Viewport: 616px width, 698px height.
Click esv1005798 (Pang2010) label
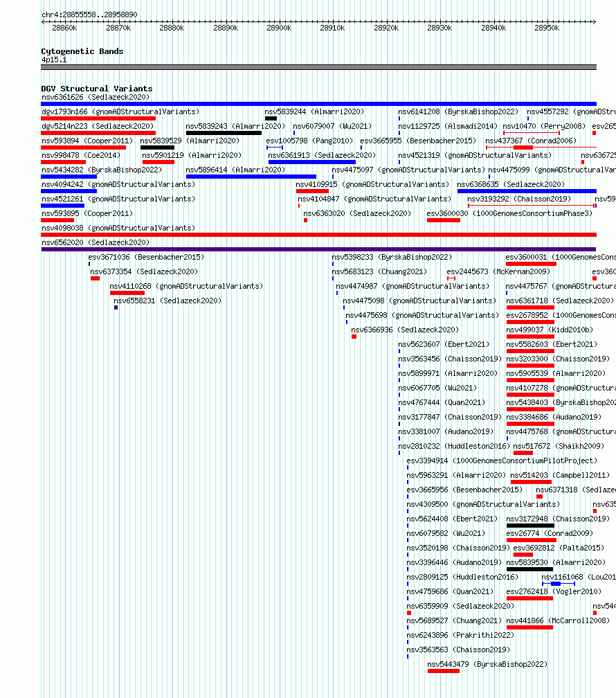309,141
